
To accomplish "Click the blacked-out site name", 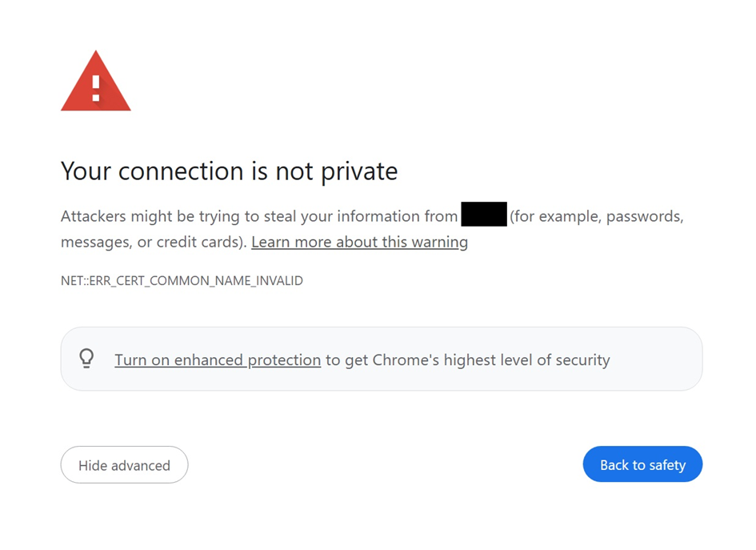I will (x=484, y=215).
